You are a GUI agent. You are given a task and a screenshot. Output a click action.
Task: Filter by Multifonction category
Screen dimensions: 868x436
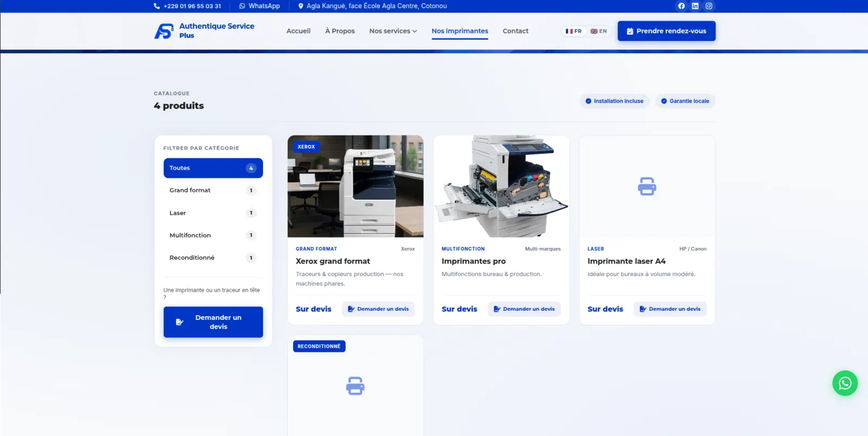coord(213,235)
